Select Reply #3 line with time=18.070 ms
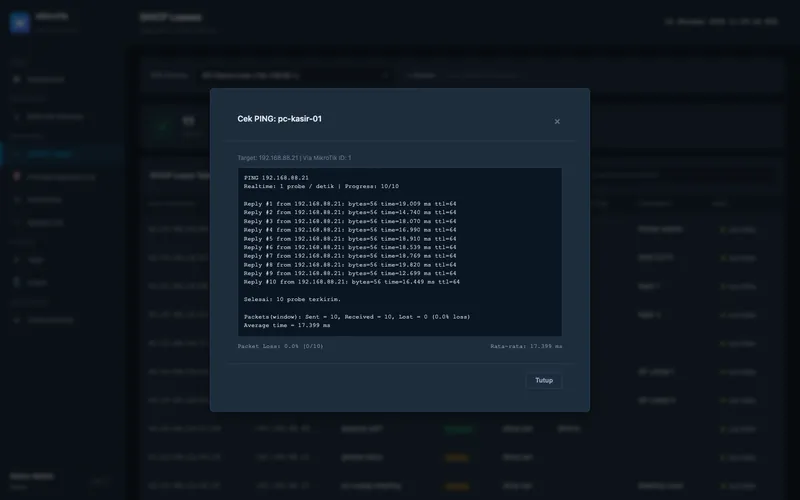Viewport: 800px width, 500px height. 350,221
